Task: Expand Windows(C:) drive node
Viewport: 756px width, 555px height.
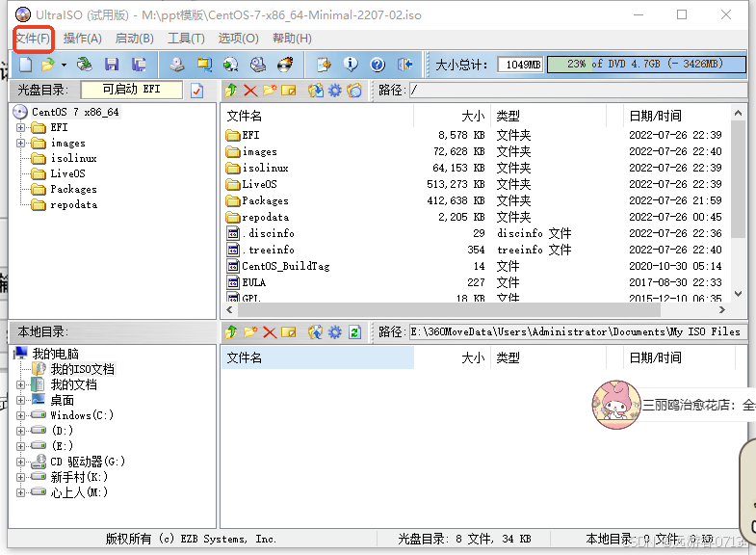Action: pyautogui.click(x=20, y=415)
